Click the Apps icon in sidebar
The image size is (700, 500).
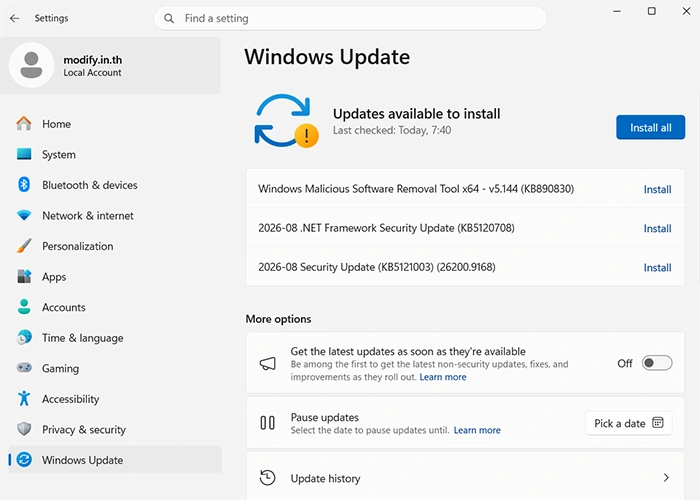point(24,276)
